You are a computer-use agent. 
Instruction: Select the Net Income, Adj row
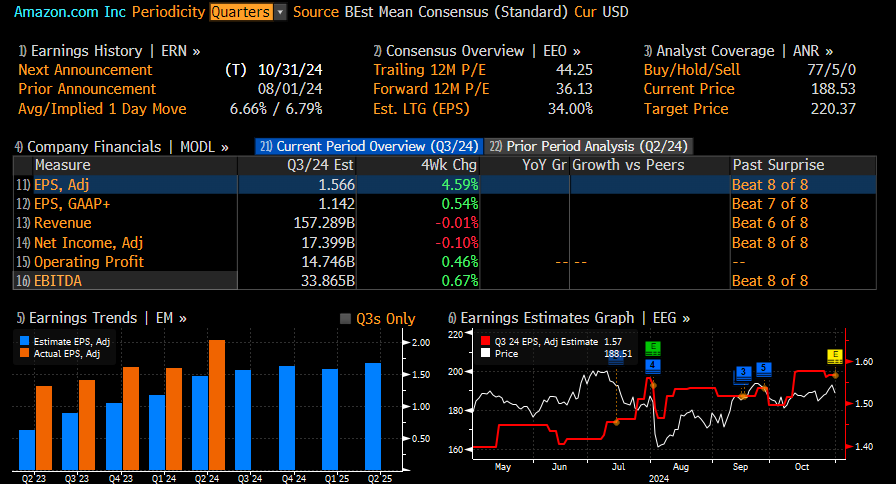pos(445,242)
